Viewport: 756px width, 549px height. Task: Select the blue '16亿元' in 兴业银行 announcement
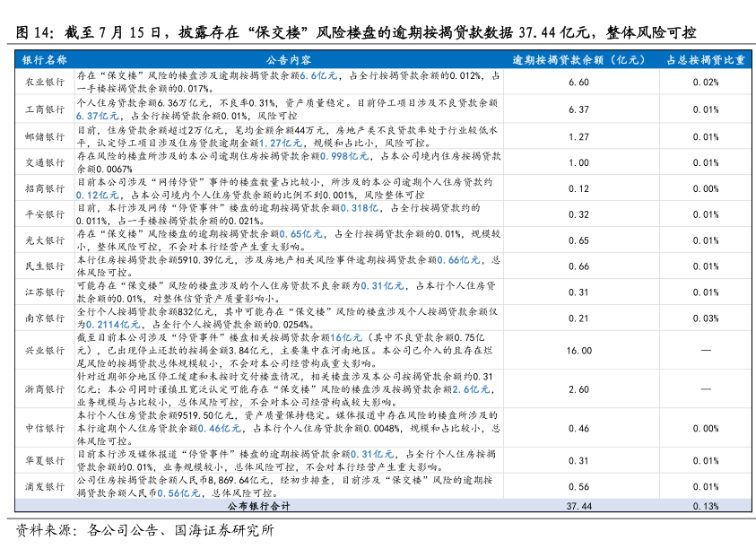[346, 337]
